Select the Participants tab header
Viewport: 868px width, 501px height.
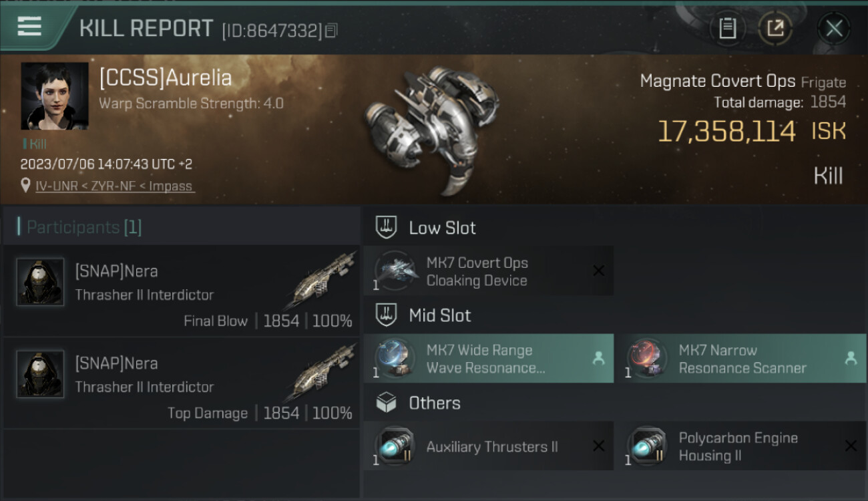click(x=80, y=227)
